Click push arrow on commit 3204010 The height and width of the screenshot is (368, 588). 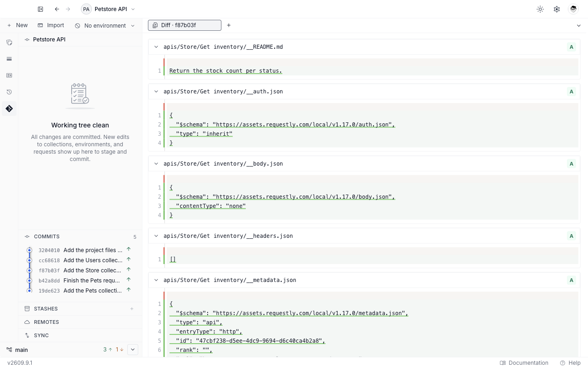[129, 249]
